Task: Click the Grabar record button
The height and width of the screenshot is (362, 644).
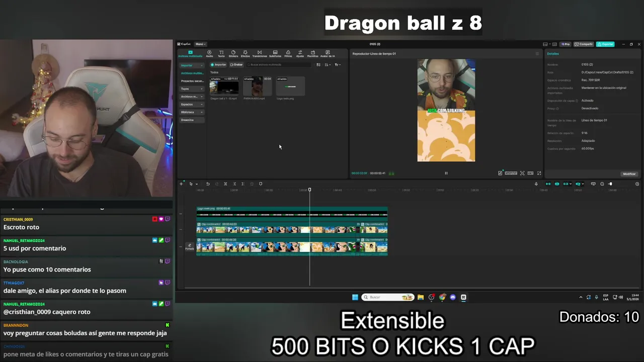Action: pyautogui.click(x=236, y=65)
